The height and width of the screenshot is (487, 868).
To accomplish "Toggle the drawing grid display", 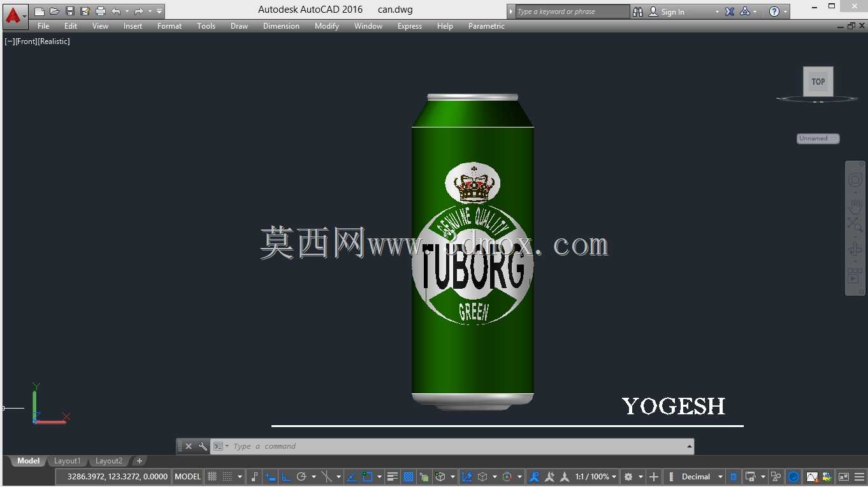I will pyautogui.click(x=212, y=476).
